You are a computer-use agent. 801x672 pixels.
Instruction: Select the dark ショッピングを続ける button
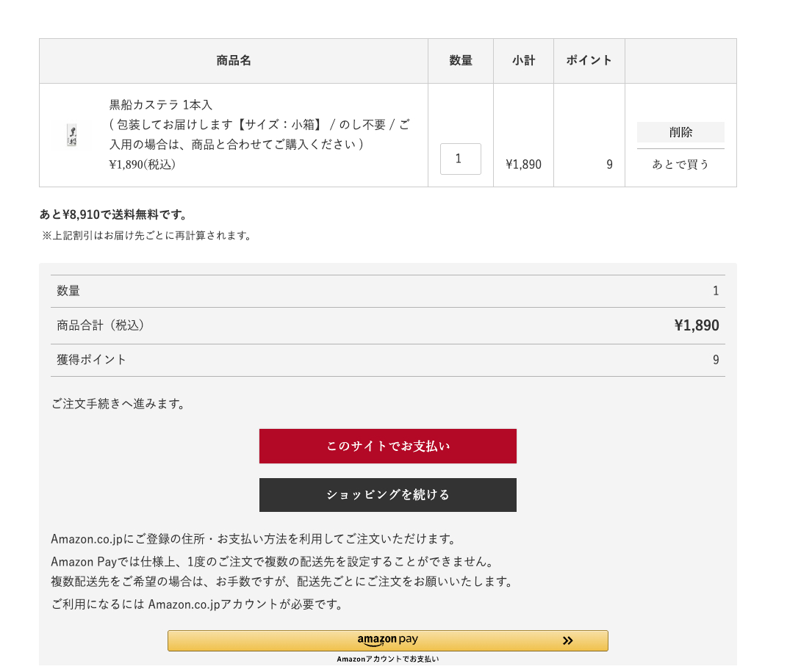coord(388,495)
